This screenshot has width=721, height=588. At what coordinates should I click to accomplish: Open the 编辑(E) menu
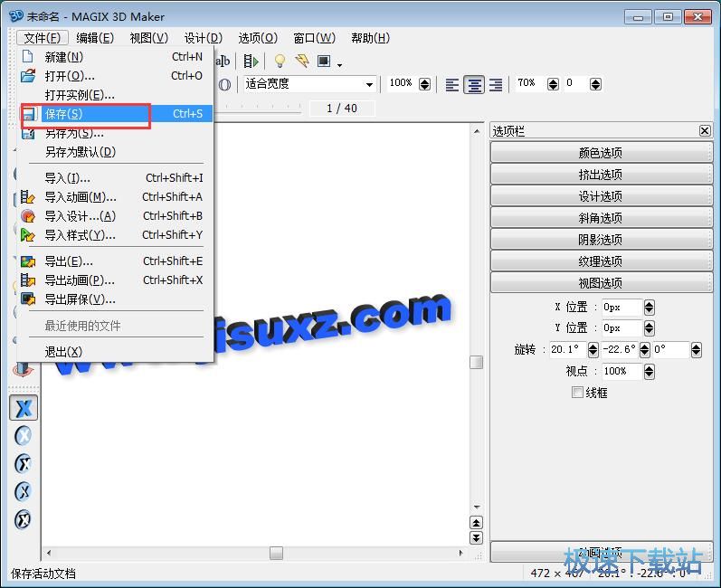pos(95,38)
